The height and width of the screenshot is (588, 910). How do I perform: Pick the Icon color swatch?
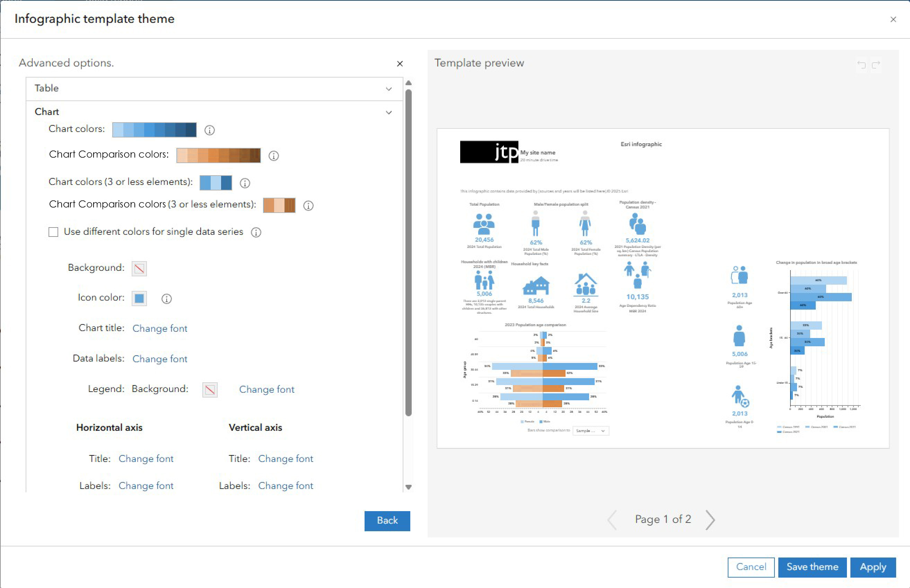pos(139,298)
